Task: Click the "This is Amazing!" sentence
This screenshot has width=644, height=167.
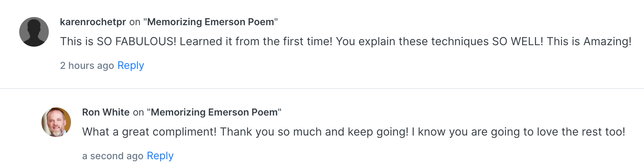Action: click(x=589, y=41)
